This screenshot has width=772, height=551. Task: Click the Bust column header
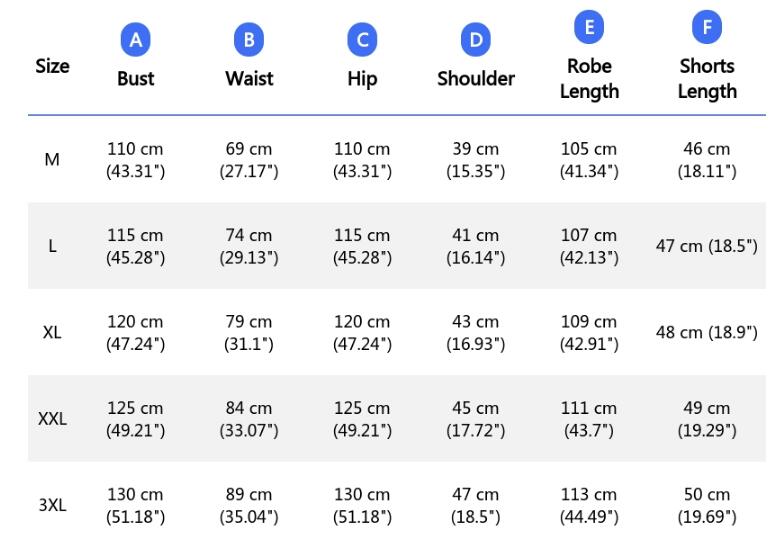point(135,79)
